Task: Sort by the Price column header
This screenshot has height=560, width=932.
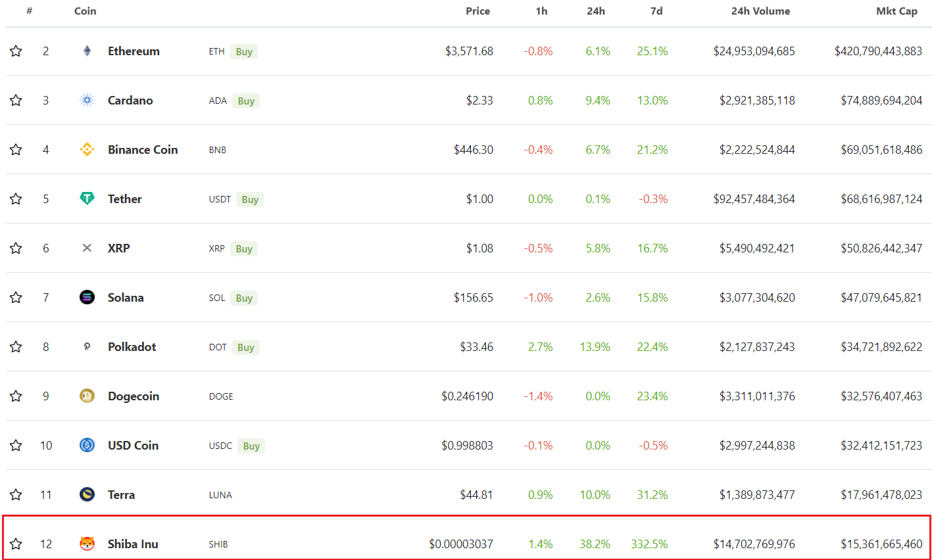Action: pos(478,11)
